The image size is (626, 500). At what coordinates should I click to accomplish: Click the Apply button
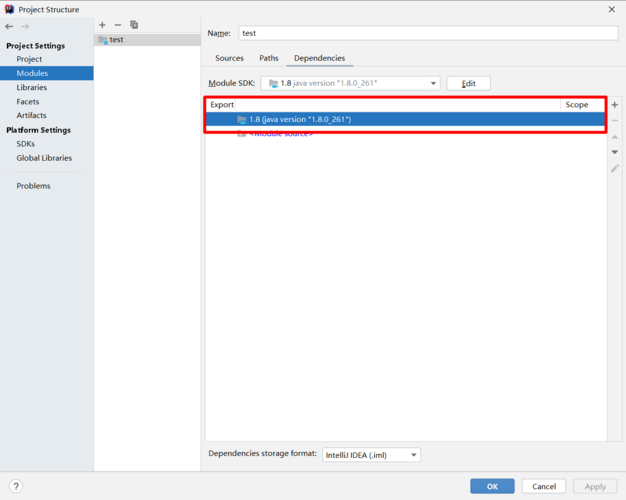click(x=595, y=486)
